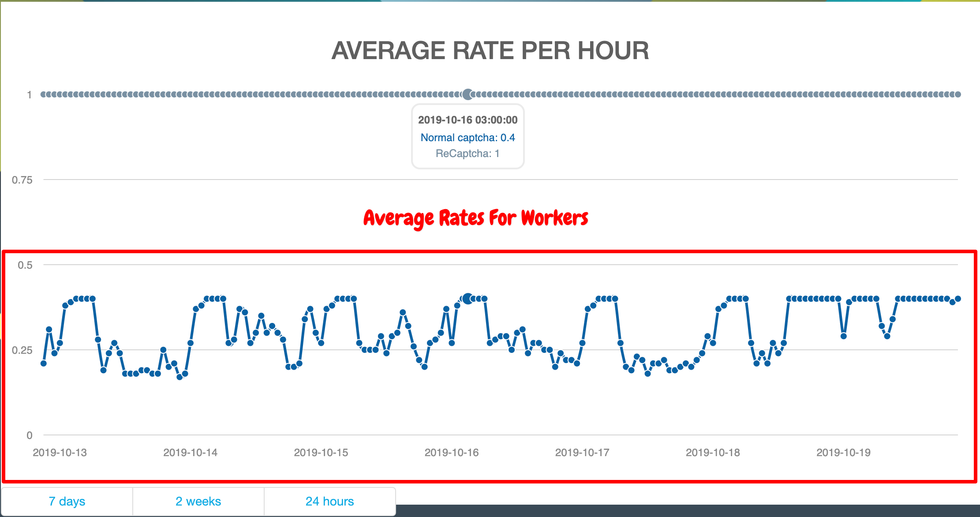980x517 pixels.
Task: Click the 0.5 y-axis label
Action: pos(25,265)
